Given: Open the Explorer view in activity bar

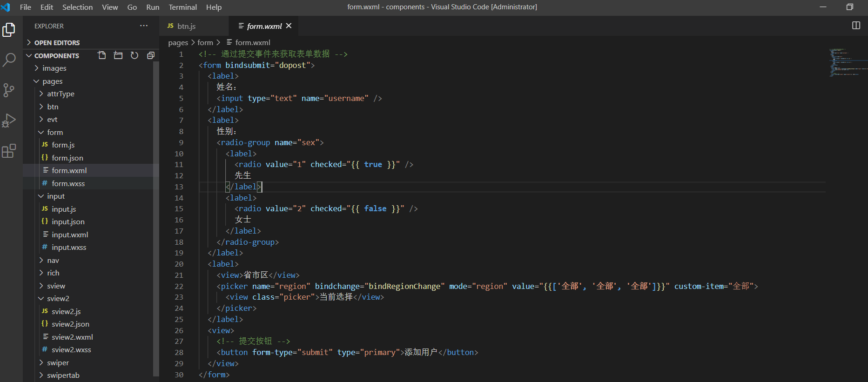Looking at the screenshot, I should (9, 30).
